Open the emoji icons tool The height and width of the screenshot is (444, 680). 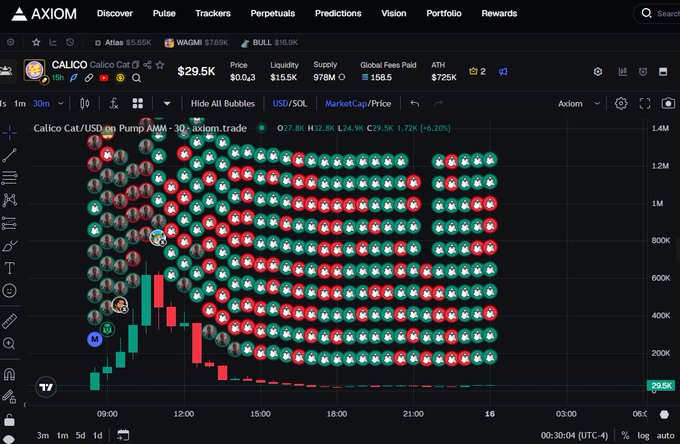[10, 291]
